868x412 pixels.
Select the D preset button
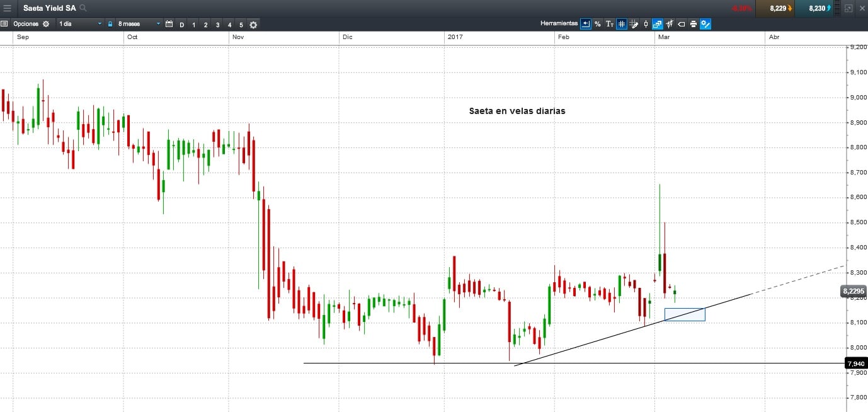[182, 25]
